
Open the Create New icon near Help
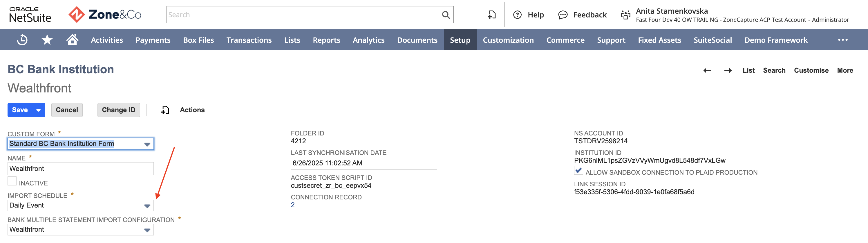(x=492, y=15)
